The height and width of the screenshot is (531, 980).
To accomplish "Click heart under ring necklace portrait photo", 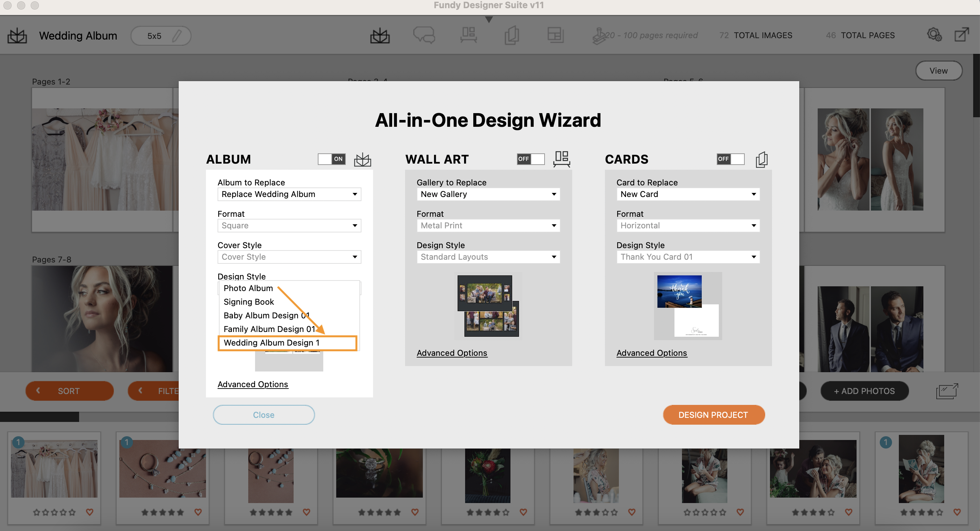I will pos(306,512).
